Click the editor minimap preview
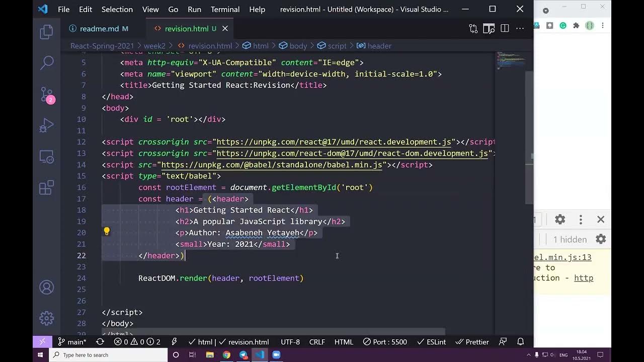 (511, 60)
